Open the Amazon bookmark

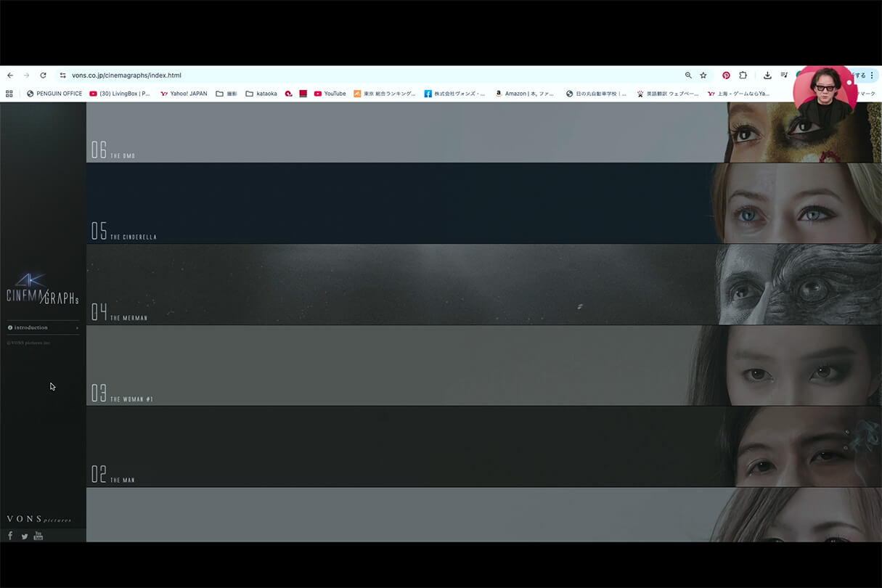526,94
